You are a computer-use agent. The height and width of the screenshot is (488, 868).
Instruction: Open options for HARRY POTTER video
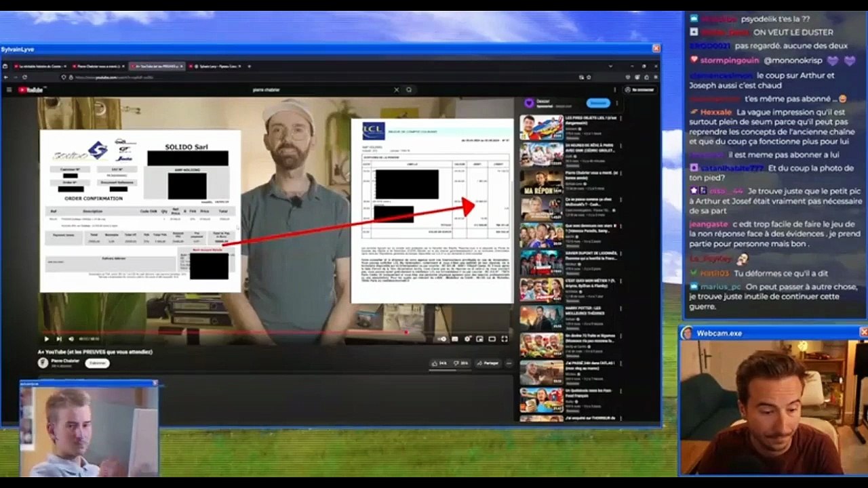[622, 308]
